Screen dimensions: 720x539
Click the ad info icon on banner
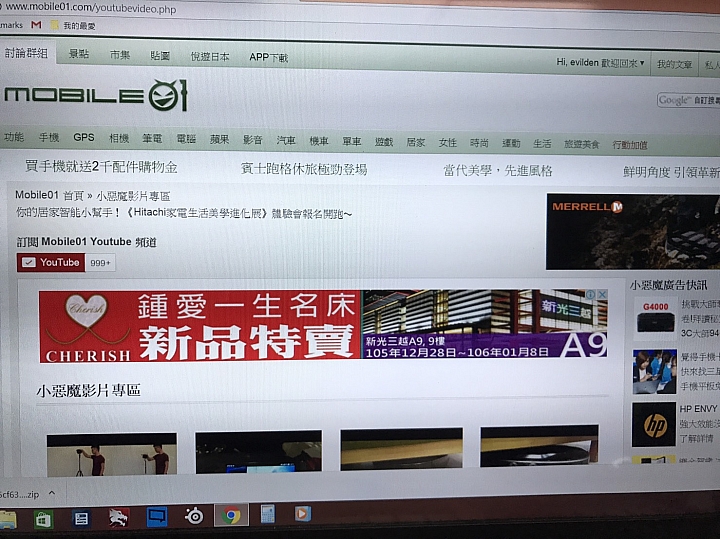point(591,294)
